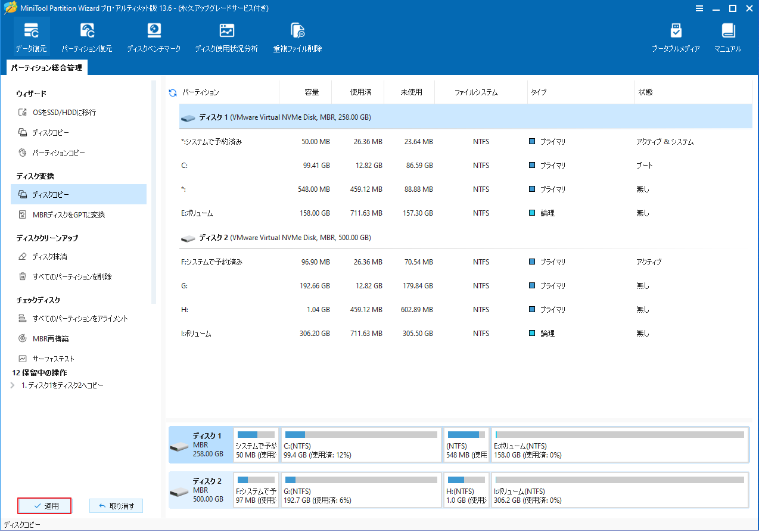Select I:ボリューム(NTFS) block in disk map
This screenshot has width=759, height=532.
pos(620,490)
